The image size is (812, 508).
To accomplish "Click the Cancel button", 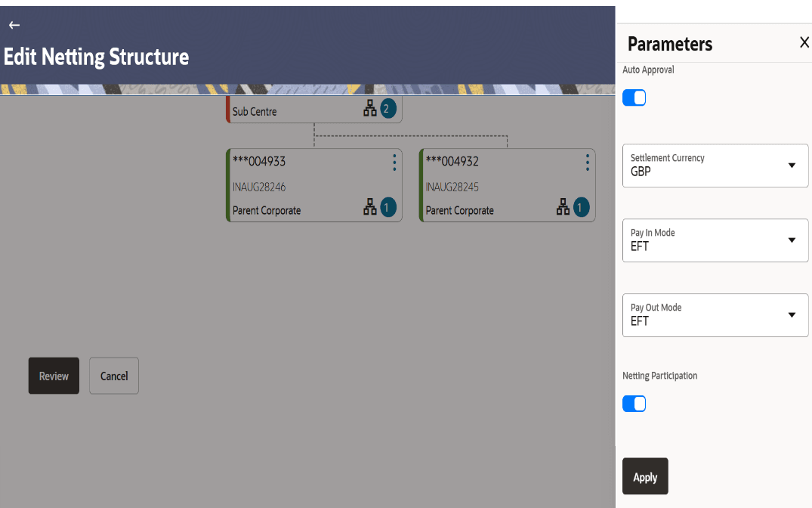I will [114, 376].
